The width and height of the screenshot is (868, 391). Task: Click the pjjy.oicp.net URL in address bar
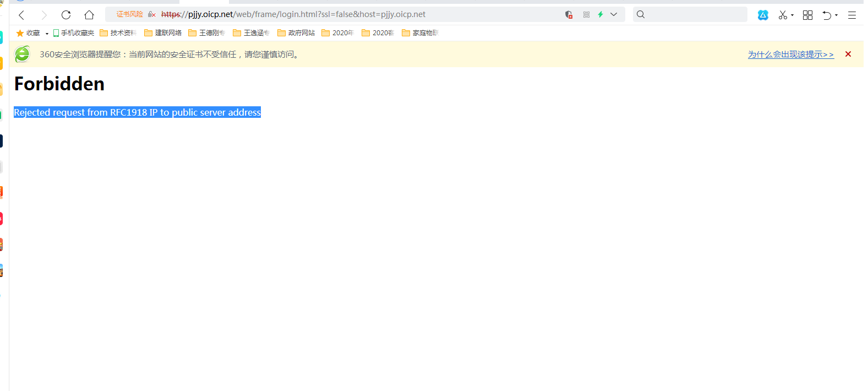click(x=293, y=14)
